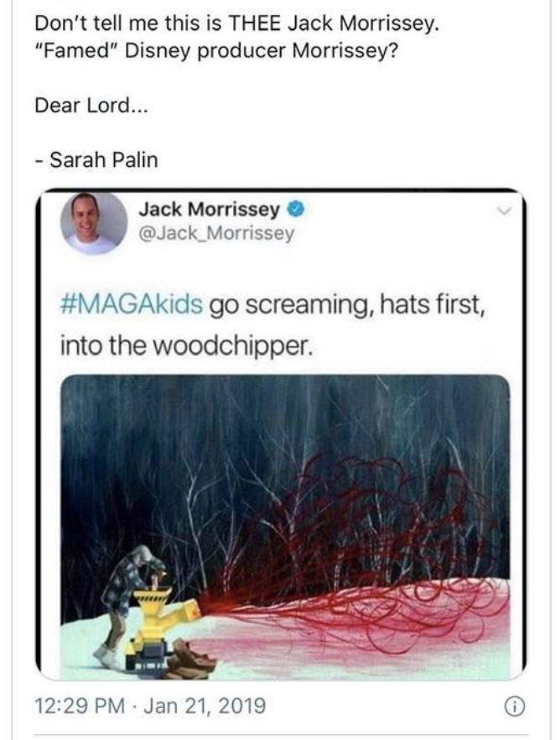Open the #MAGAkids hashtag
Screen dimensions: 560x740
click(132, 305)
